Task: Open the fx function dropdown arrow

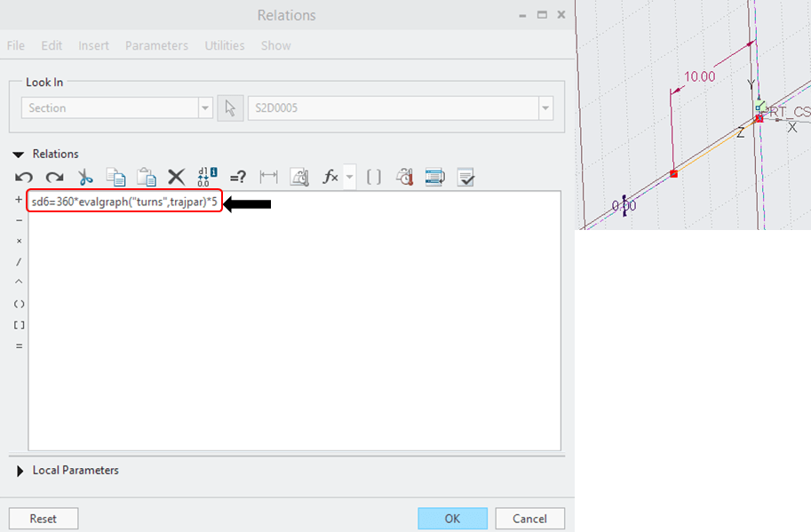Action: 349,177
